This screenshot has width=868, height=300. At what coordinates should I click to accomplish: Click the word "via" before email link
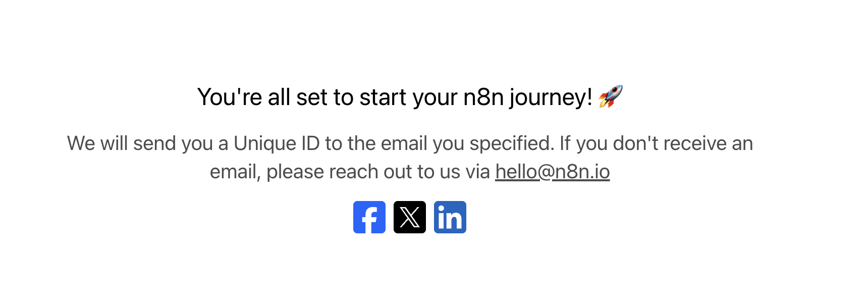(477, 172)
